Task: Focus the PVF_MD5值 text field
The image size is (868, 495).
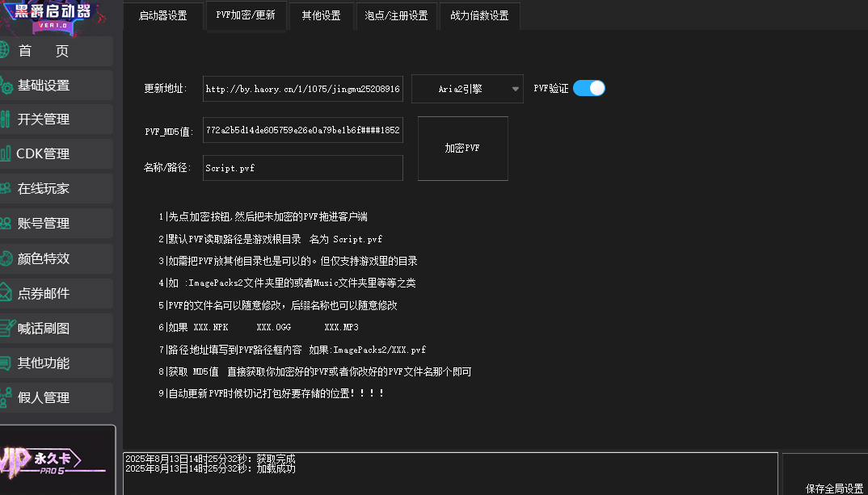Action: click(x=302, y=130)
